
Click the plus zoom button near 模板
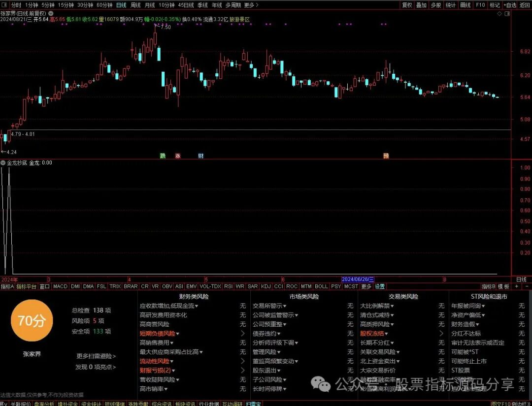(516, 286)
